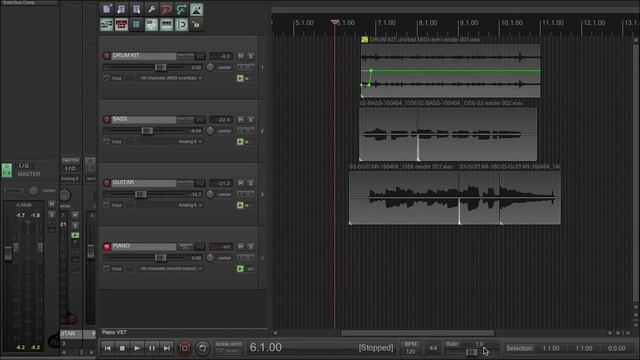Click the PIANO pan knob
Screen dimensions: 640x360
210,258
